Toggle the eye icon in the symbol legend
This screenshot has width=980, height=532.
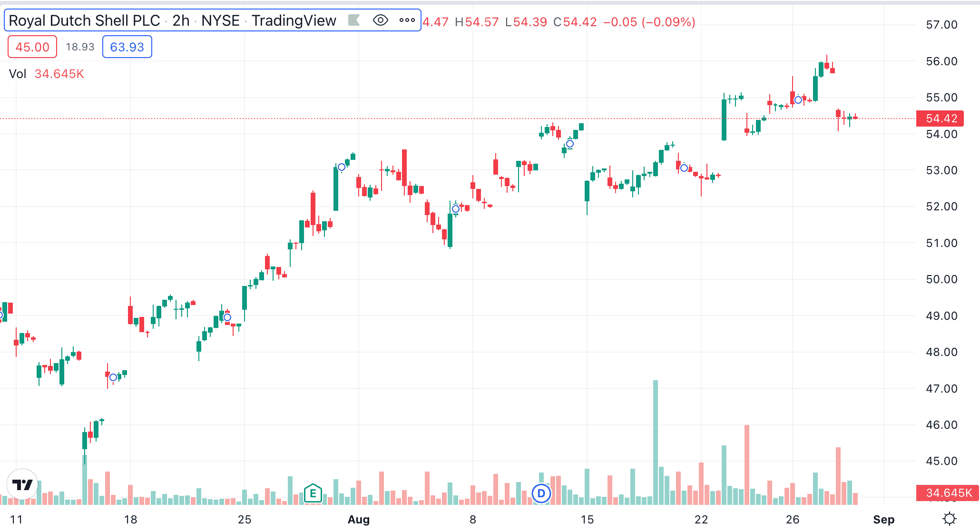(380, 20)
